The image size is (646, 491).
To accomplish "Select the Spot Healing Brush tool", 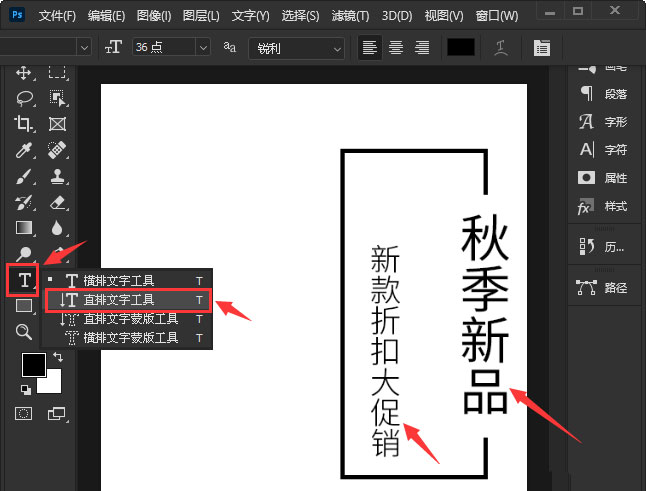I will click(57, 150).
